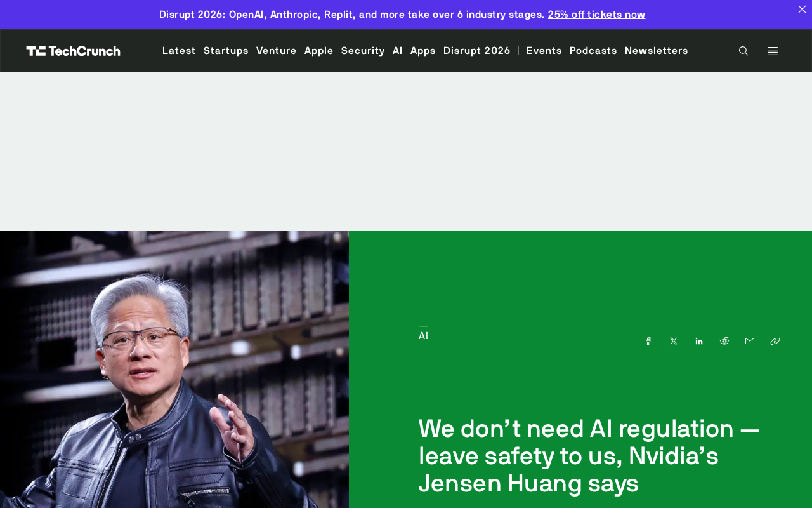Open the Events nav item
Viewport: 812px width, 508px height.
(544, 51)
